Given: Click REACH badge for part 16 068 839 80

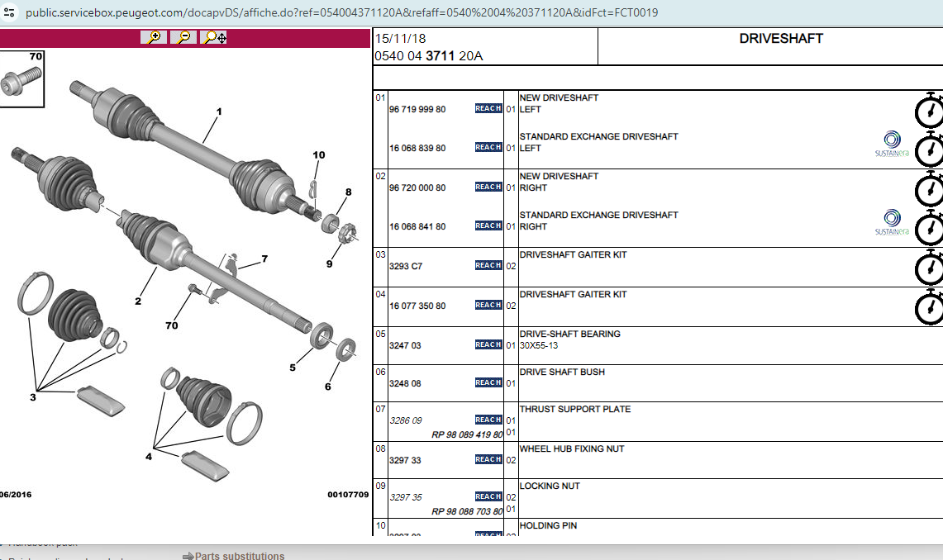Looking at the screenshot, I should [488, 147].
